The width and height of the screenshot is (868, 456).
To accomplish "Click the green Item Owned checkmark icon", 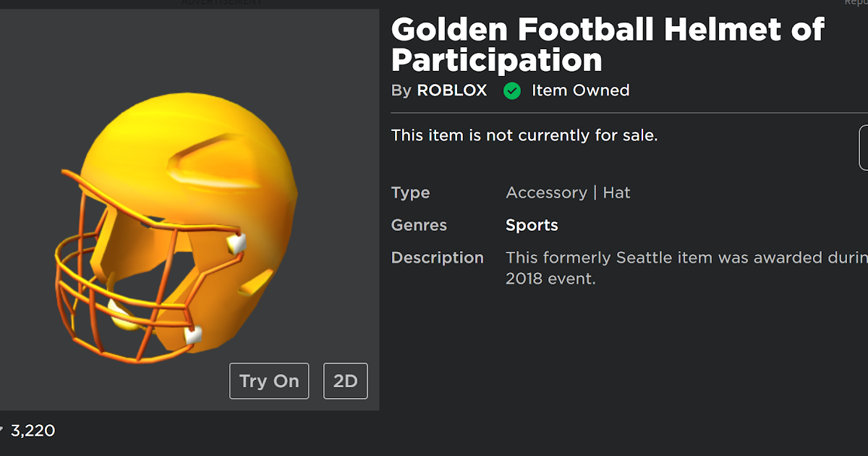I will (512, 91).
